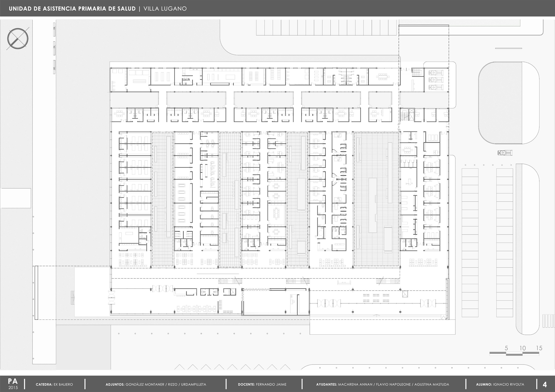Select 'ALUMNO: IGNACIO RIVOLTA' in the footer

click(x=500, y=384)
